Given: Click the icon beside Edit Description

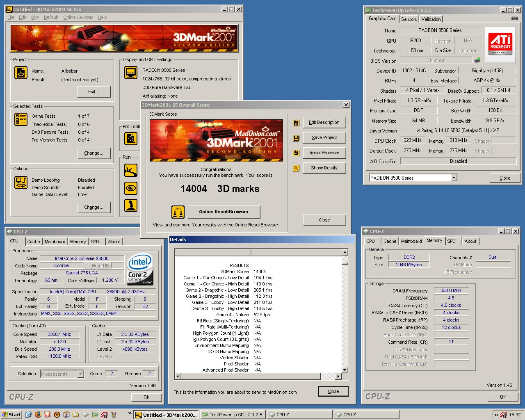Looking at the screenshot, I should tap(296, 123).
